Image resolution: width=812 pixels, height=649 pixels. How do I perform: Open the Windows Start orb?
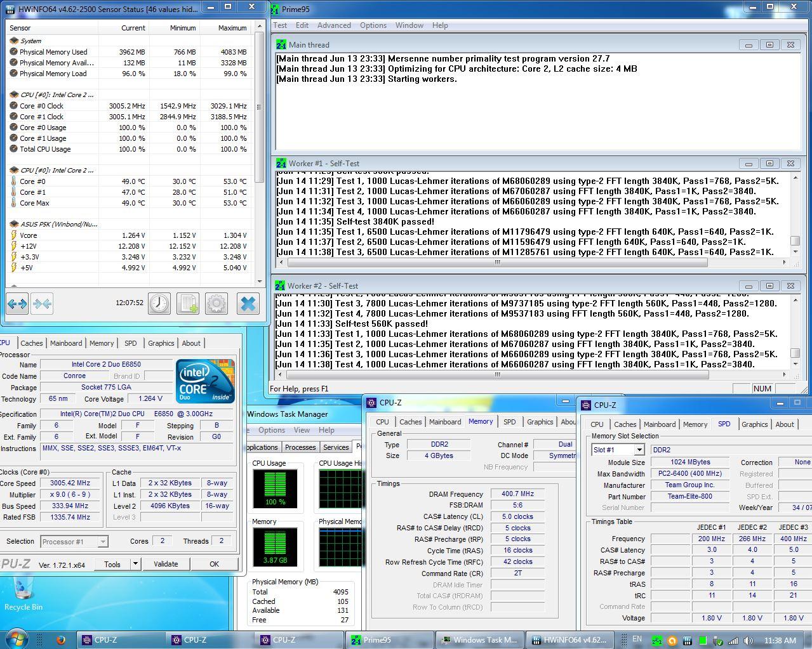pyautogui.click(x=17, y=639)
